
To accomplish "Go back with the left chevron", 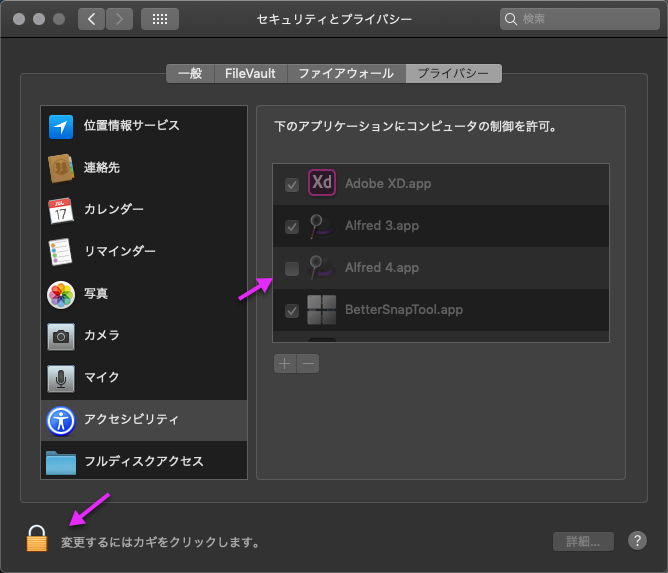I will coord(91,19).
